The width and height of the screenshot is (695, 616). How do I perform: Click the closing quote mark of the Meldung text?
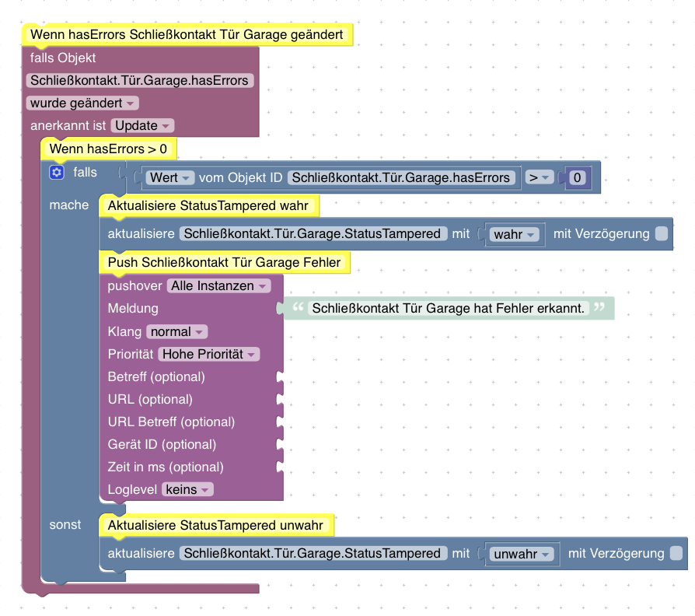point(599,308)
